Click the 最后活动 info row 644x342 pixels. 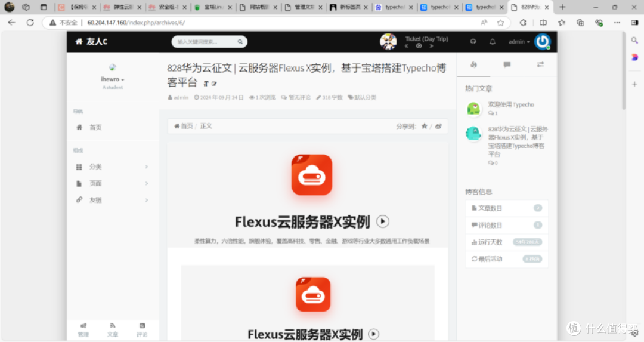coord(507,259)
